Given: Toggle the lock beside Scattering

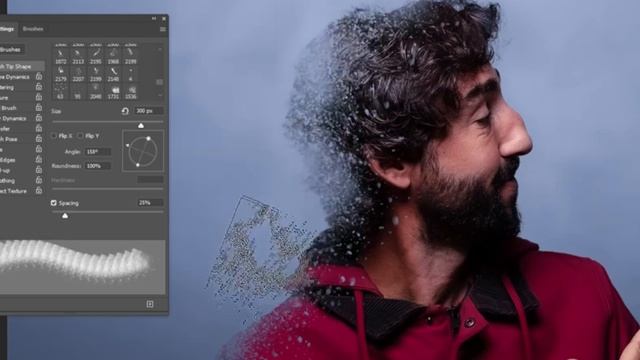Looking at the screenshot, I should pos(39,87).
